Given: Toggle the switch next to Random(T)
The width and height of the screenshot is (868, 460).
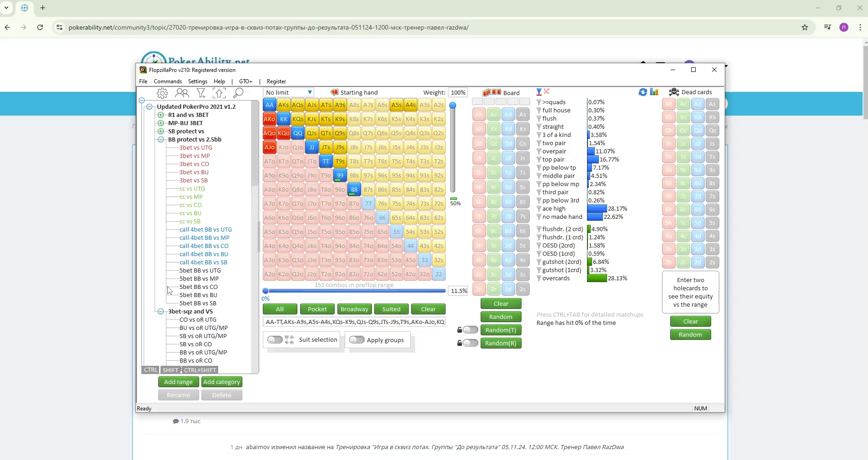Looking at the screenshot, I should click(471, 330).
